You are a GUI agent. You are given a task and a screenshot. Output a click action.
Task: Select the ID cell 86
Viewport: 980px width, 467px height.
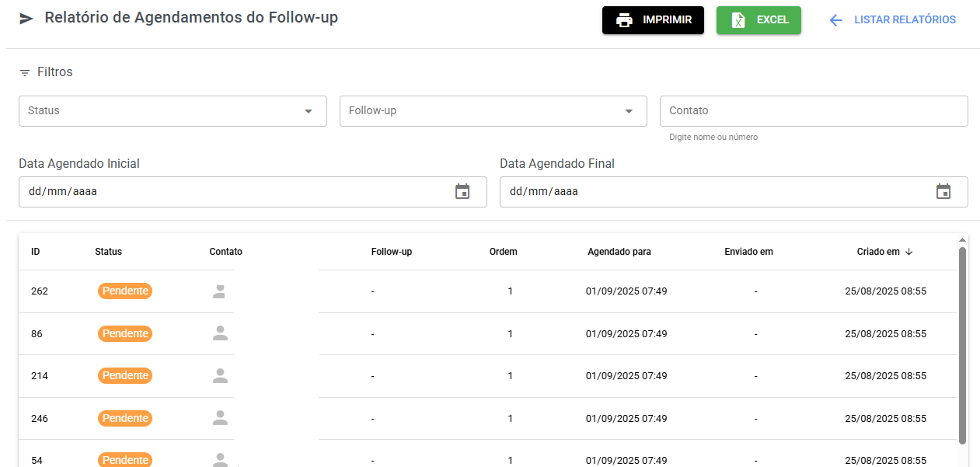(37, 334)
